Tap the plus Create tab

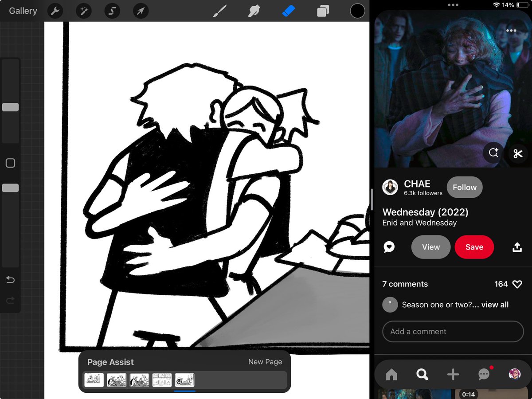[453, 375]
